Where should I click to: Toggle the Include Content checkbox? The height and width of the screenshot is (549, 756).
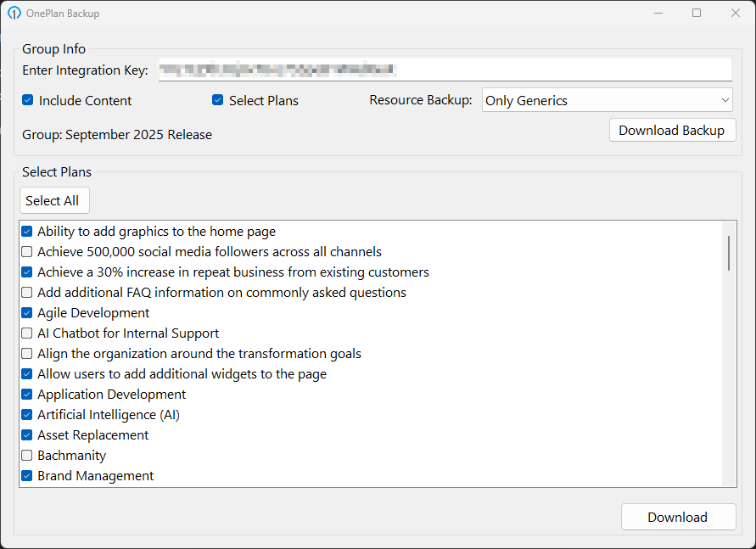pyautogui.click(x=27, y=100)
